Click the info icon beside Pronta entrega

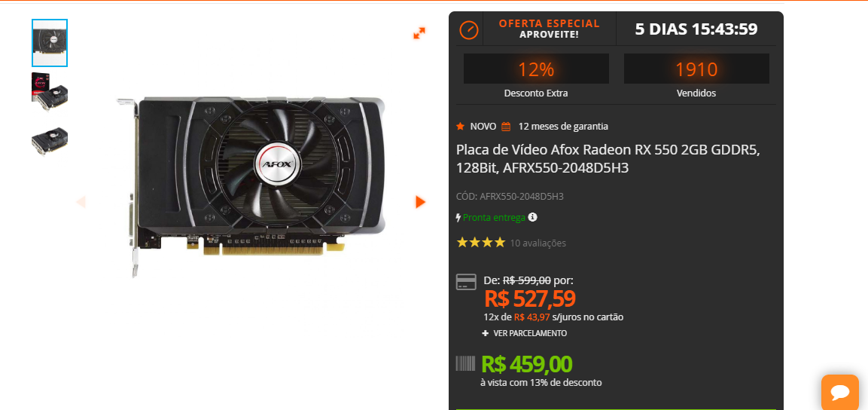(532, 217)
